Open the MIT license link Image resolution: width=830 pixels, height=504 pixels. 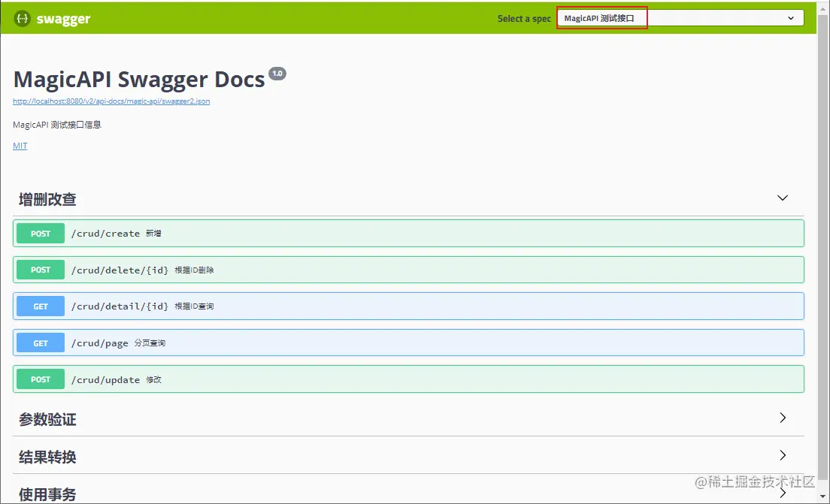[x=20, y=146]
